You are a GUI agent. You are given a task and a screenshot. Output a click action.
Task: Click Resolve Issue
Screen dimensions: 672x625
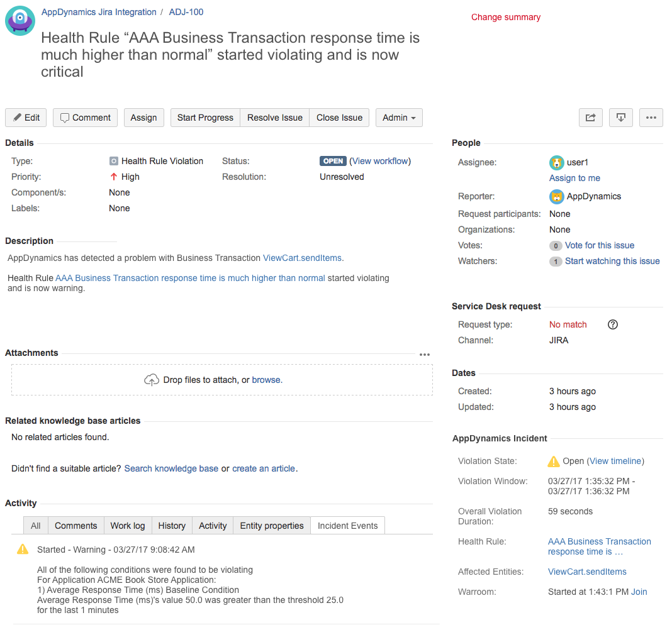275,118
